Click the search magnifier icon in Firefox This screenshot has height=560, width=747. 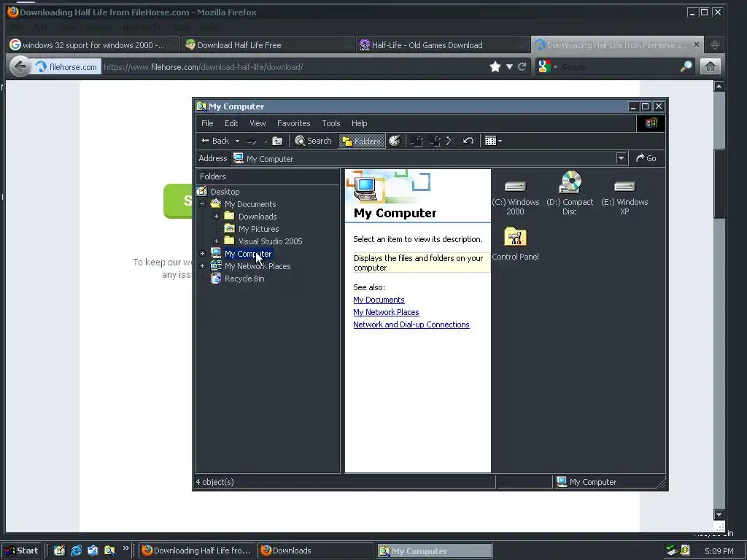(x=686, y=66)
